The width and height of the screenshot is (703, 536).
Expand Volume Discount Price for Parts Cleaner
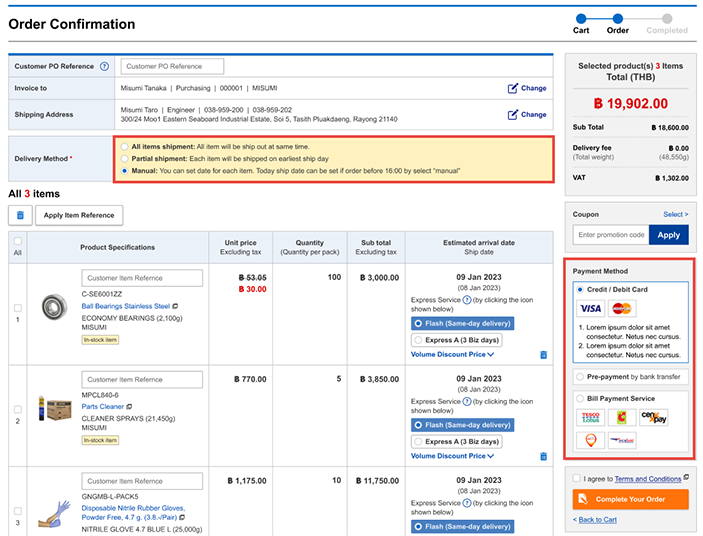click(x=452, y=456)
